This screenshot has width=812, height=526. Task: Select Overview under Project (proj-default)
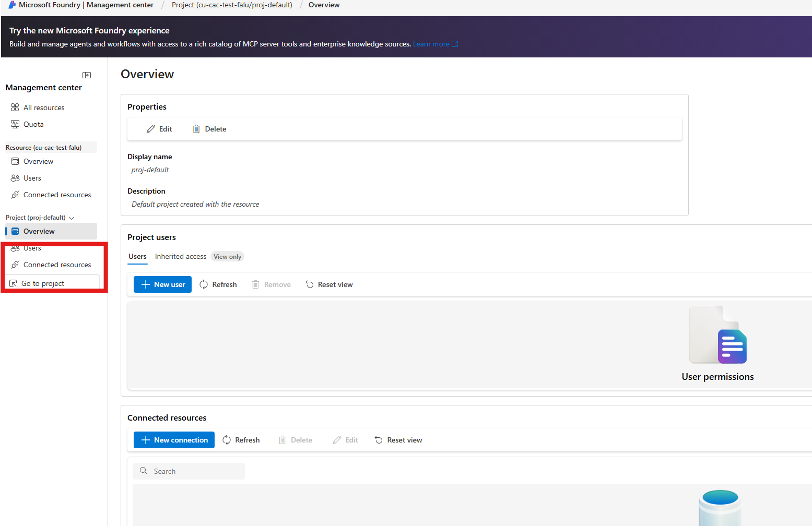click(x=51, y=231)
